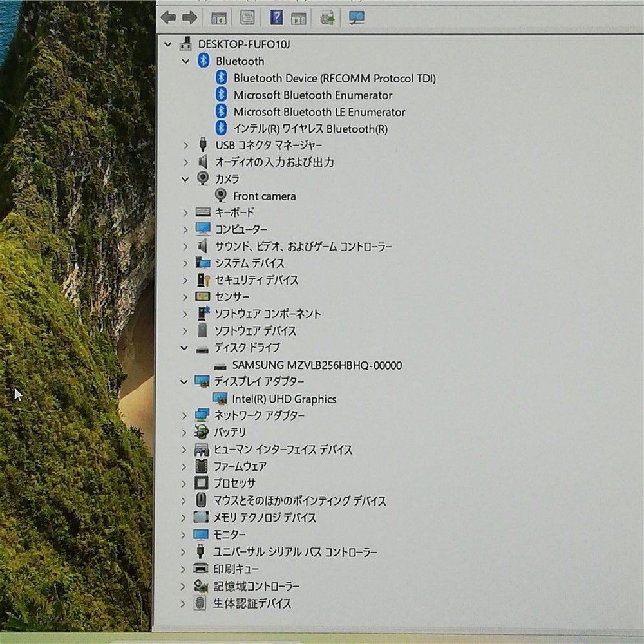Viewport: 644px width, 644px height.
Task: Select Intel(R) UHD Graphics adapter
Action: click(x=284, y=399)
